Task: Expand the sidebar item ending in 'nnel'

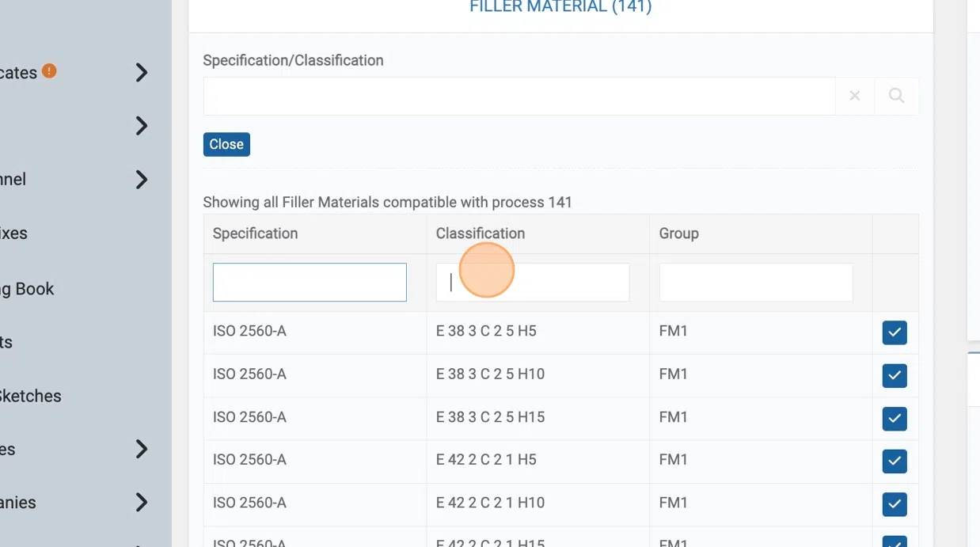Action: coord(142,180)
